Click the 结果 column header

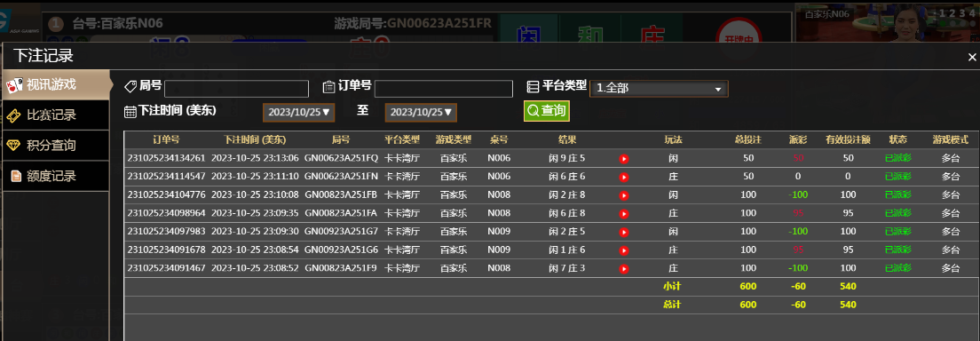tap(567, 139)
